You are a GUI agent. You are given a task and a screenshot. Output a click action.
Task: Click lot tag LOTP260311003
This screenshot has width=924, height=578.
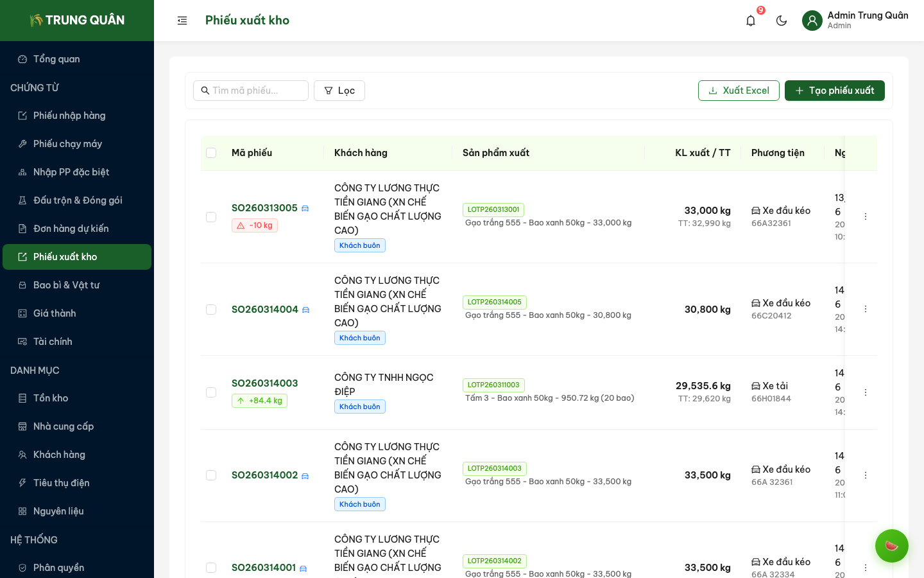[493, 385]
